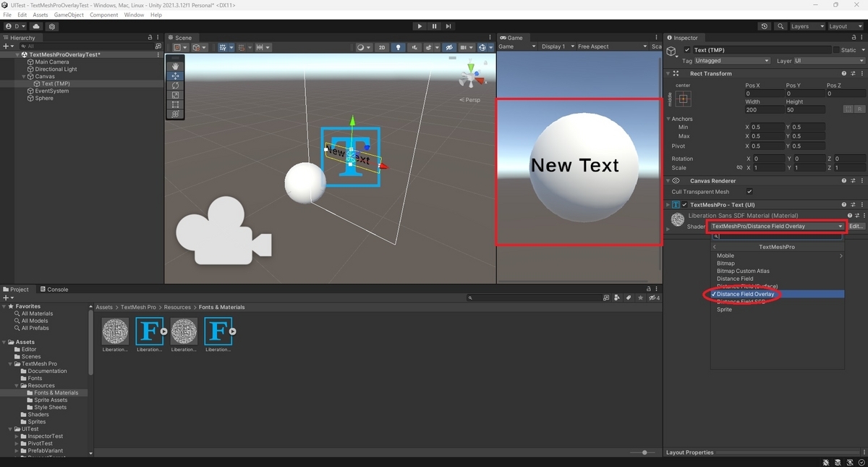Open Rect Transform presets icon
Viewport: 868px width, 467px height.
click(x=852, y=73)
